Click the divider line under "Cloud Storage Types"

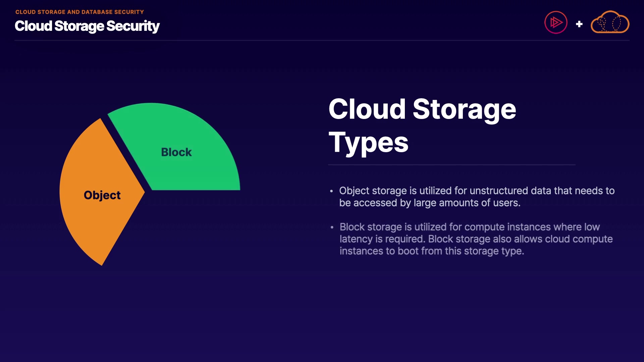coord(451,165)
